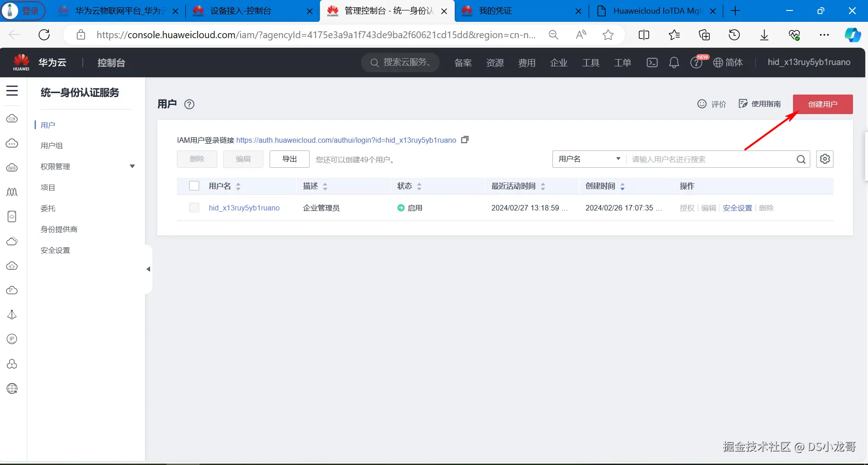Open the 使用指南 guide link
Screen dimensions: 868x465
coord(760,104)
